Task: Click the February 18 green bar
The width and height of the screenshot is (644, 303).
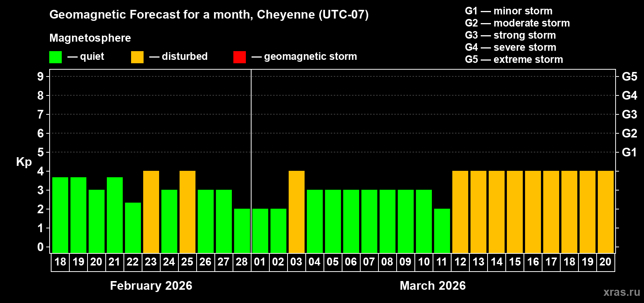Action: [60, 215]
